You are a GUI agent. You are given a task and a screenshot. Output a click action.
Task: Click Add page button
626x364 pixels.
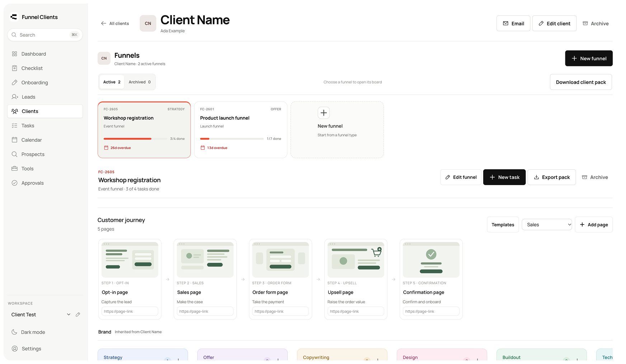coord(594,224)
